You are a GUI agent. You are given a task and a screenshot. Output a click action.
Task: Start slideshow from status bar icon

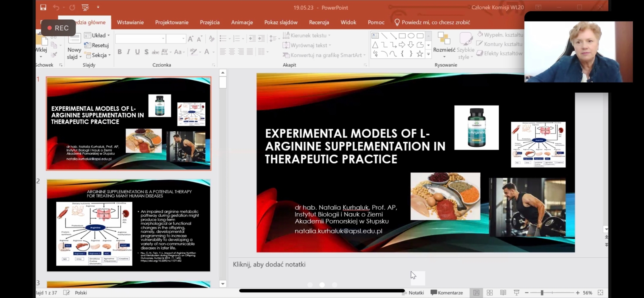(x=516, y=293)
